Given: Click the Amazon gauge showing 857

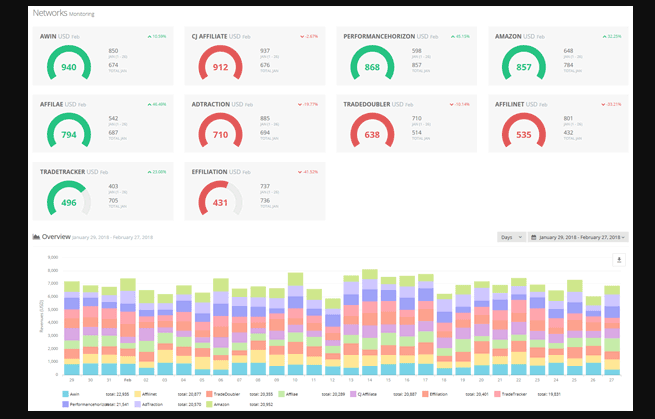Looking at the screenshot, I should pyautogui.click(x=524, y=63).
